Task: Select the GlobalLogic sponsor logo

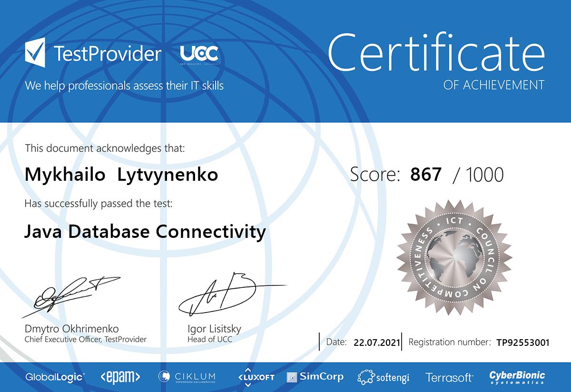Action: point(55,377)
